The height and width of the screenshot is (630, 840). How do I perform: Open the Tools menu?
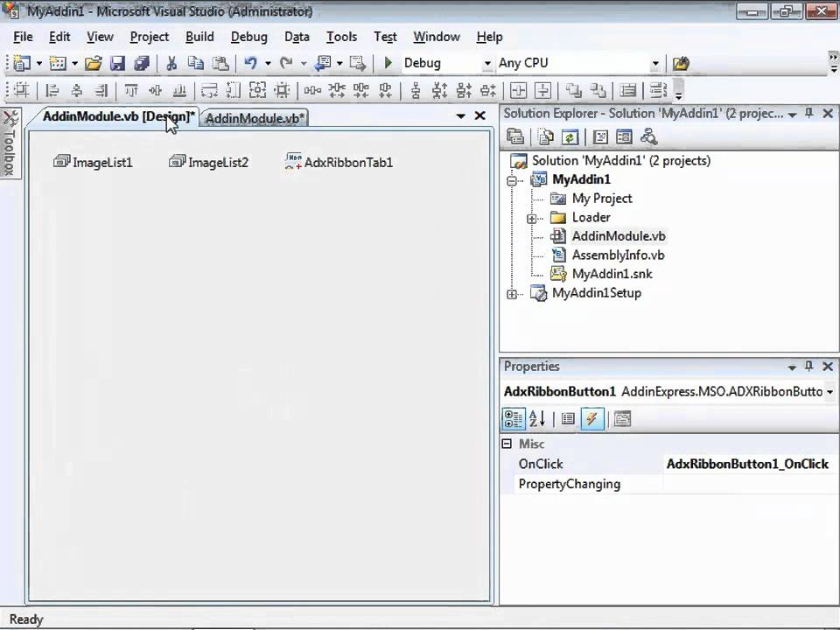342,37
